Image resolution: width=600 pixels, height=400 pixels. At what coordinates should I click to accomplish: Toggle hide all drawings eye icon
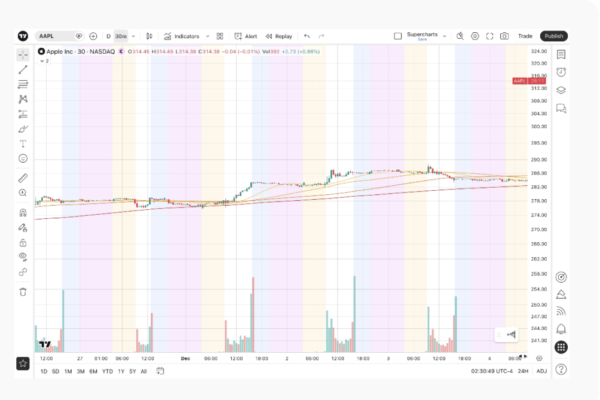tap(23, 257)
